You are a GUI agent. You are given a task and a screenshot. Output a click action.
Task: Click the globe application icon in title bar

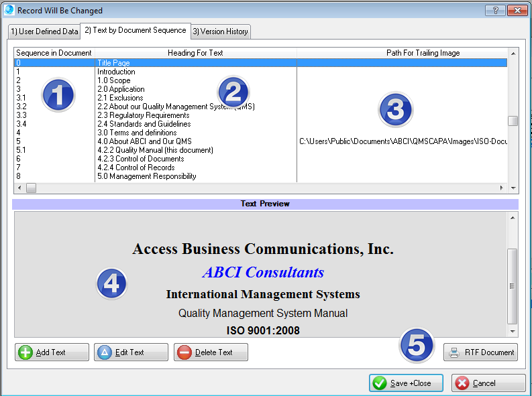coord(9,10)
